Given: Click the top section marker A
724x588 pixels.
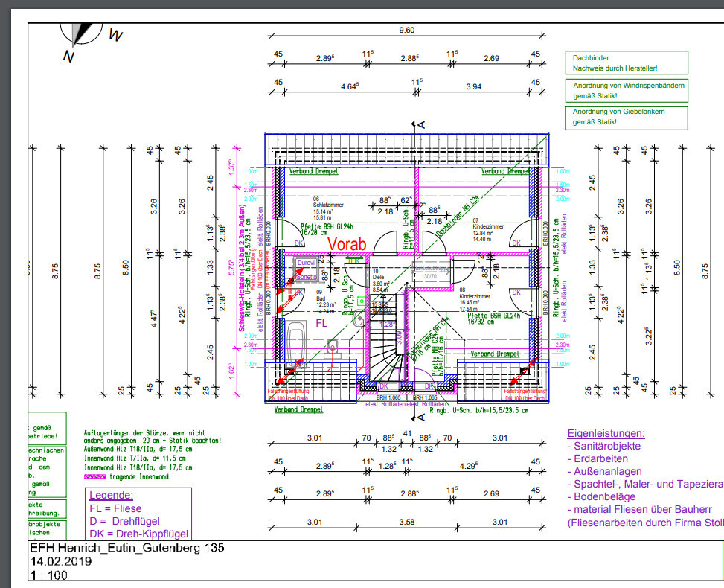Looking at the screenshot, I should 420,124.
